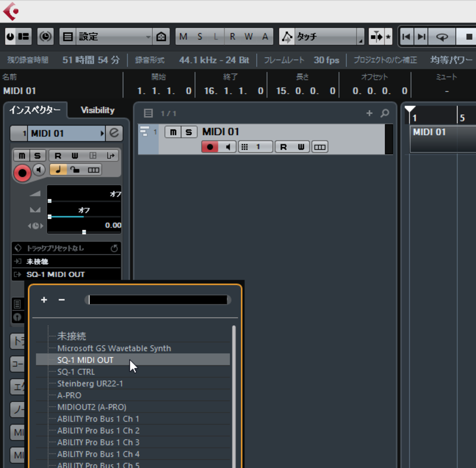
Task: Click the add track plus icon
Action: pyautogui.click(x=369, y=113)
